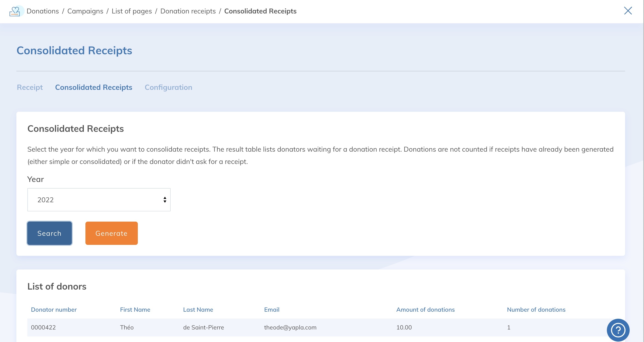The width and height of the screenshot is (644, 342).
Task: Open the Donations breadcrumb link
Action: [43, 11]
